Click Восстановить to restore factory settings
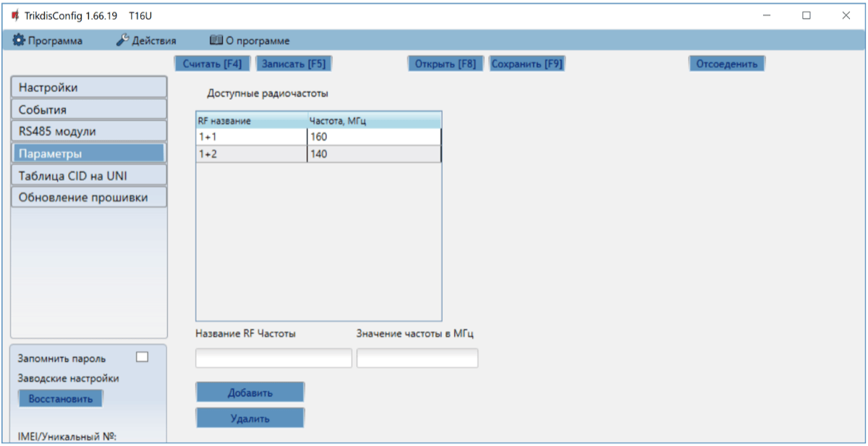This screenshot has width=868, height=446. pyautogui.click(x=61, y=399)
